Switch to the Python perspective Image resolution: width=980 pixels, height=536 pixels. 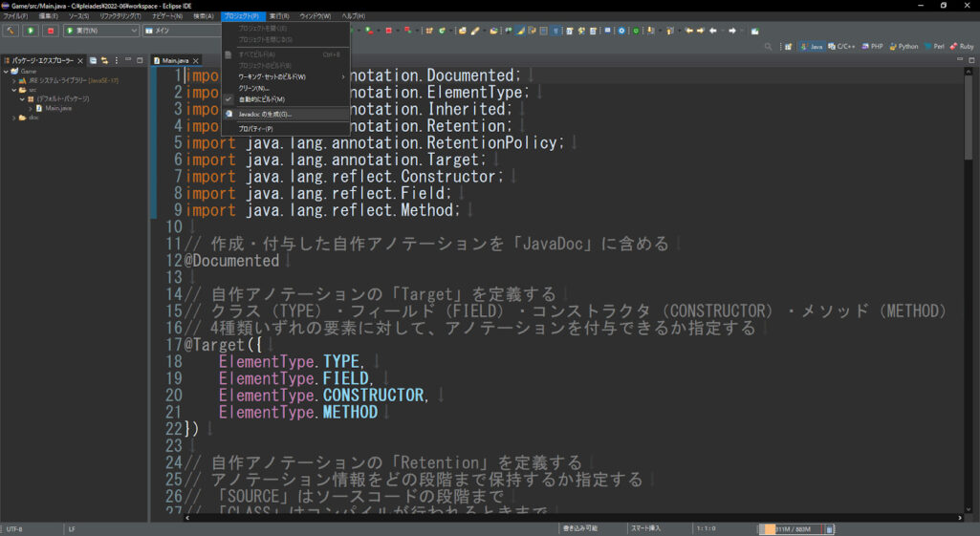[904, 46]
